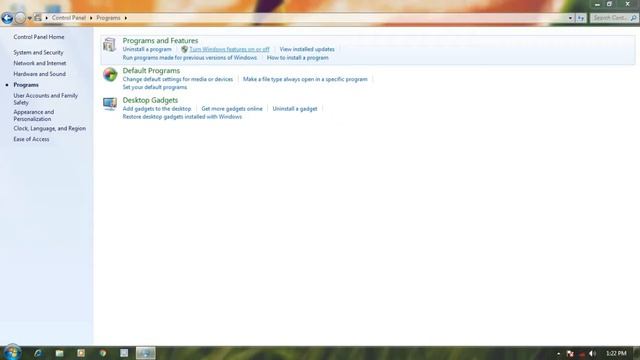This screenshot has height=360, width=640.
Task: Open Ease of Access category
Action: click(31, 139)
